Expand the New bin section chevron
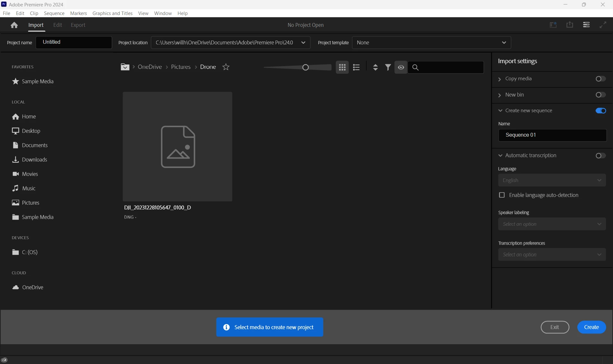The image size is (613, 364). [500, 95]
